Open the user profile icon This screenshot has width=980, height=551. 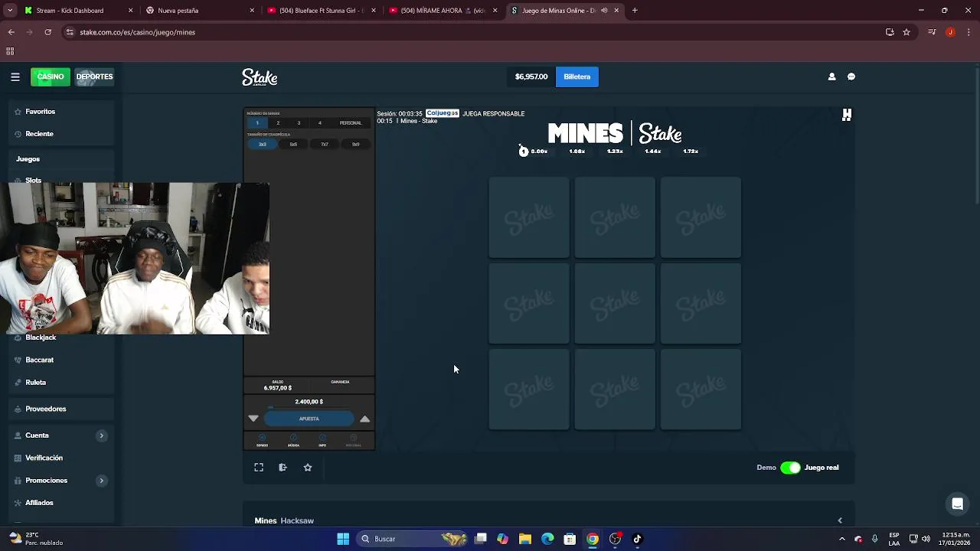point(831,77)
